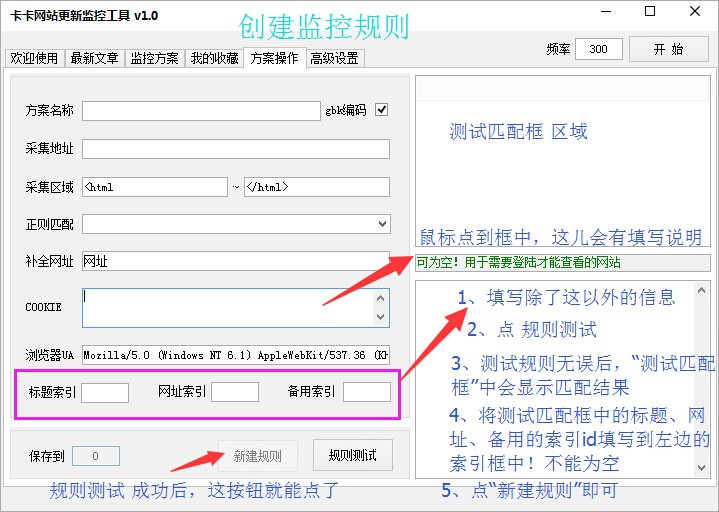Click the 保存到 field showing 0
Viewport: 719px width, 512px height.
[x=96, y=456]
